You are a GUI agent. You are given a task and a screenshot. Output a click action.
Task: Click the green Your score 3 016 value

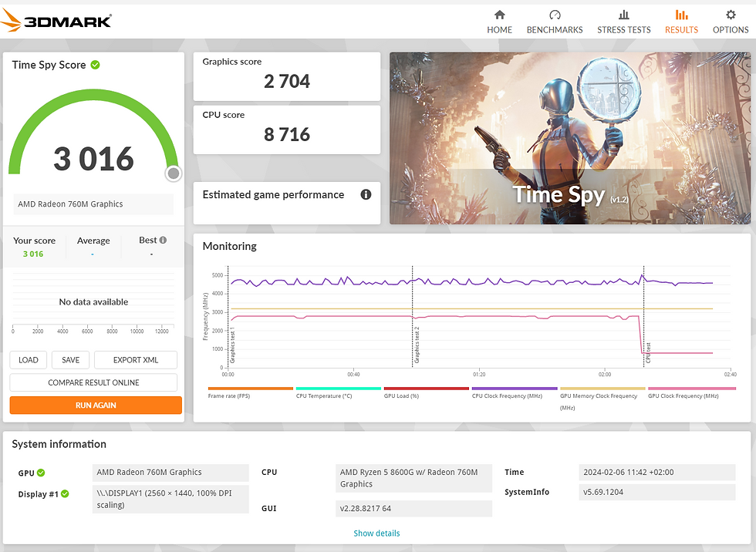click(33, 254)
